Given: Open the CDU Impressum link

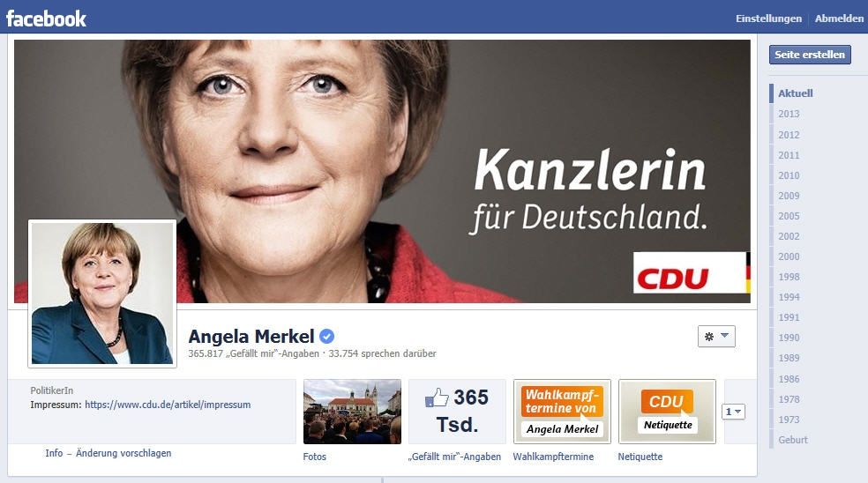Looking at the screenshot, I should click(x=168, y=405).
